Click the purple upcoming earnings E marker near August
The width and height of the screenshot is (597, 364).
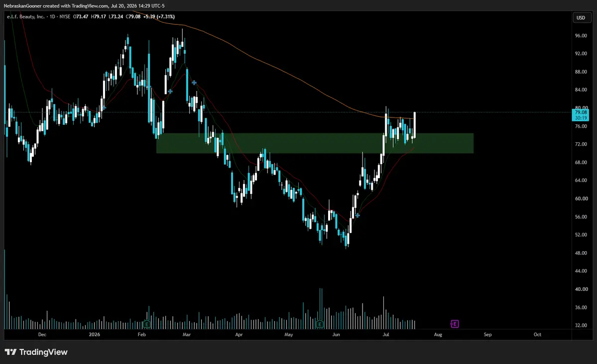455,324
